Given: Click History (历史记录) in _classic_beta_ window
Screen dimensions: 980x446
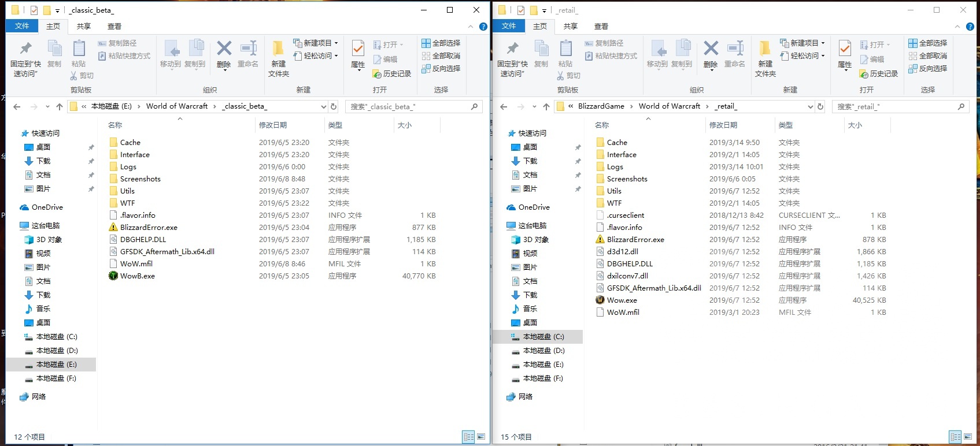Looking at the screenshot, I should pyautogui.click(x=393, y=74).
